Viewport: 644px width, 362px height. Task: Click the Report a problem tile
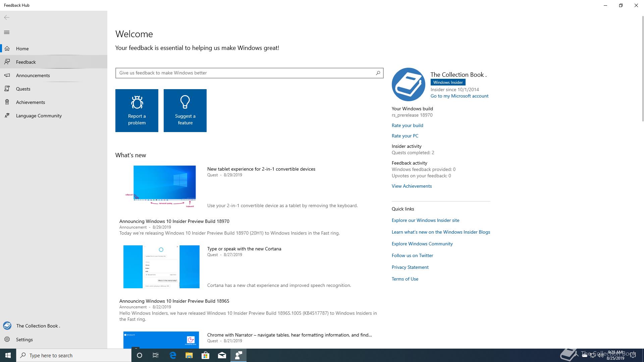(137, 111)
